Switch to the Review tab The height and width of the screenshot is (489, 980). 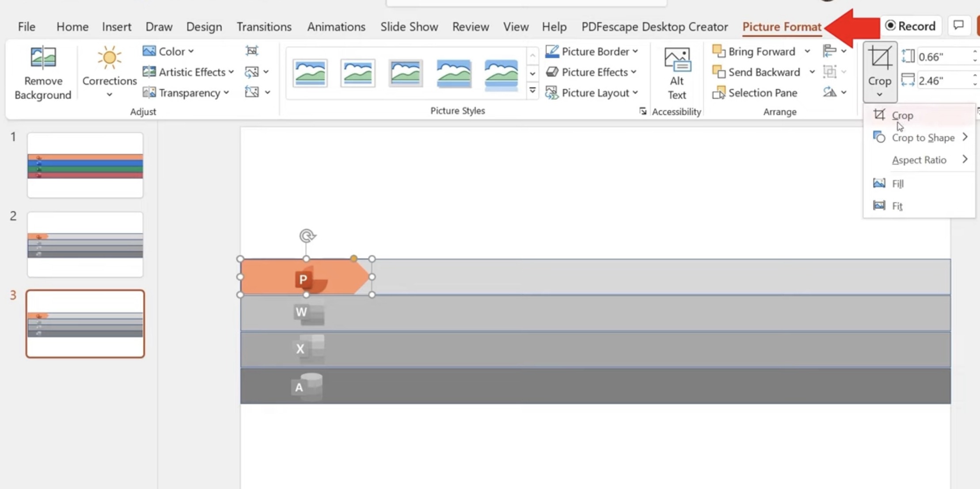pyautogui.click(x=471, y=27)
